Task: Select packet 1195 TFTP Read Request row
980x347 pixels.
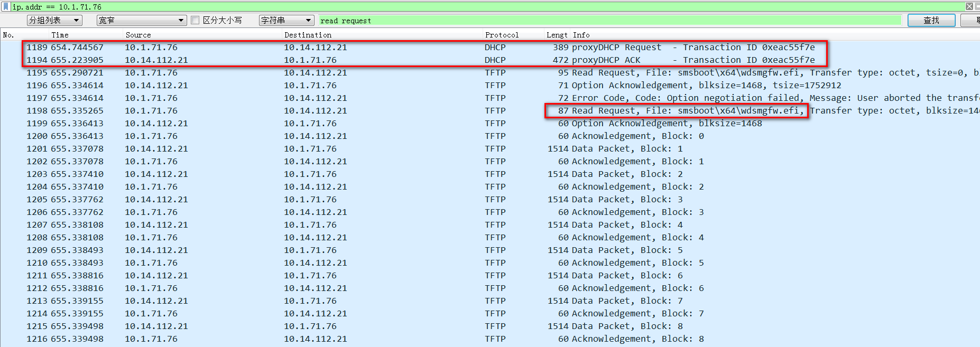Action: pos(490,72)
